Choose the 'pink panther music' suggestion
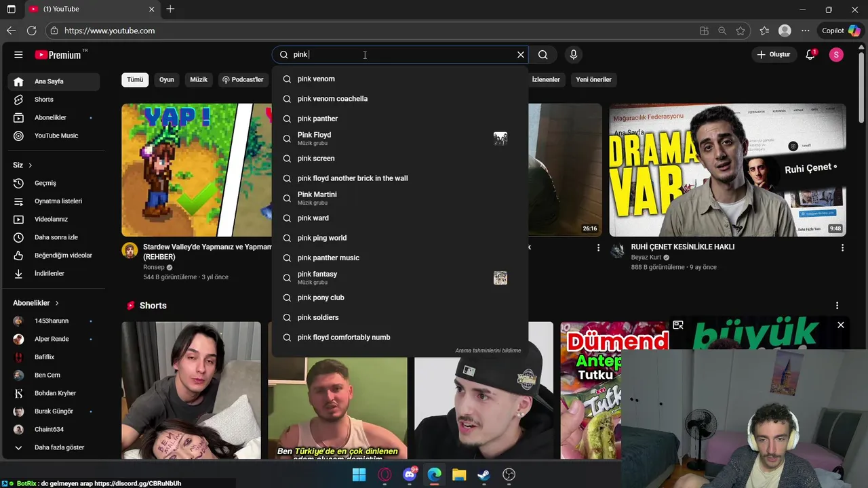The width and height of the screenshot is (868, 488). pyautogui.click(x=400, y=258)
